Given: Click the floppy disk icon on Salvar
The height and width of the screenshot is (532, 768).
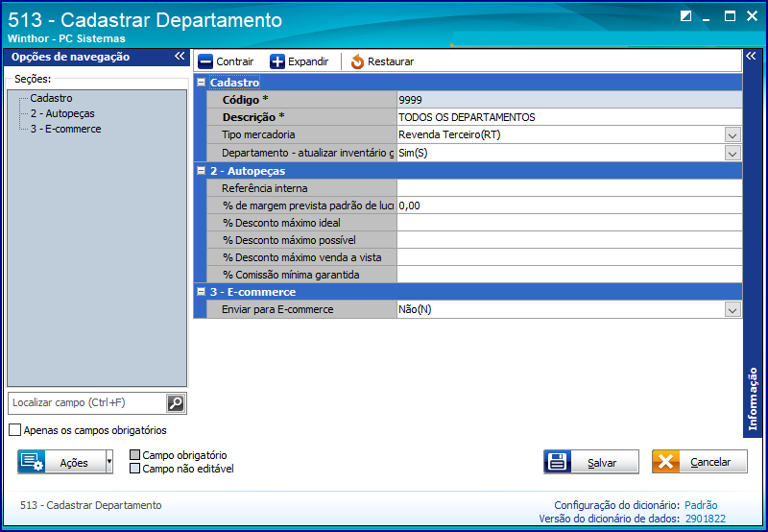Looking at the screenshot, I should point(558,462).
